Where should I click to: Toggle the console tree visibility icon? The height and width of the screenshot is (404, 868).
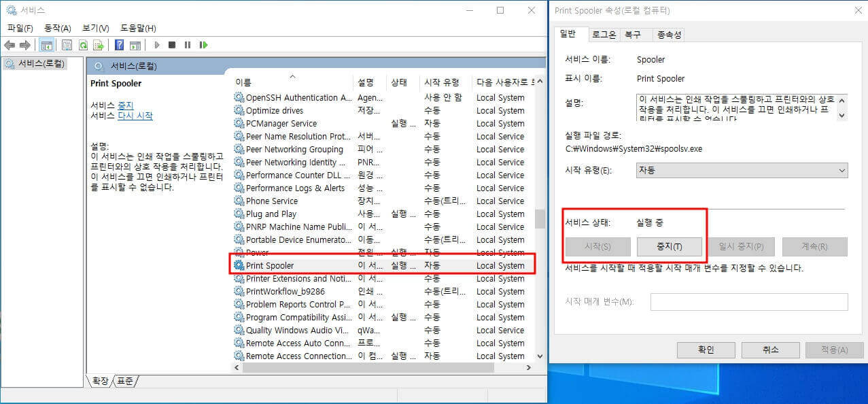pos(46,45)
